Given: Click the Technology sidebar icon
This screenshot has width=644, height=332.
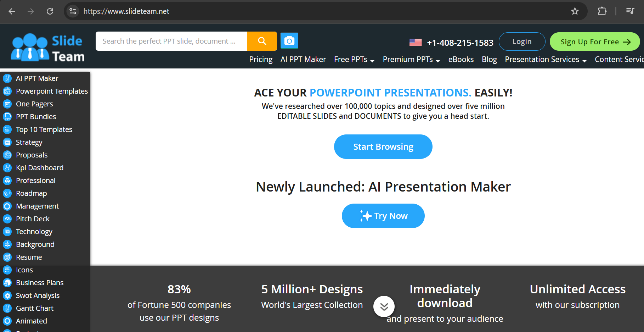Looking at the screenshot, I should tap(7, 232).
